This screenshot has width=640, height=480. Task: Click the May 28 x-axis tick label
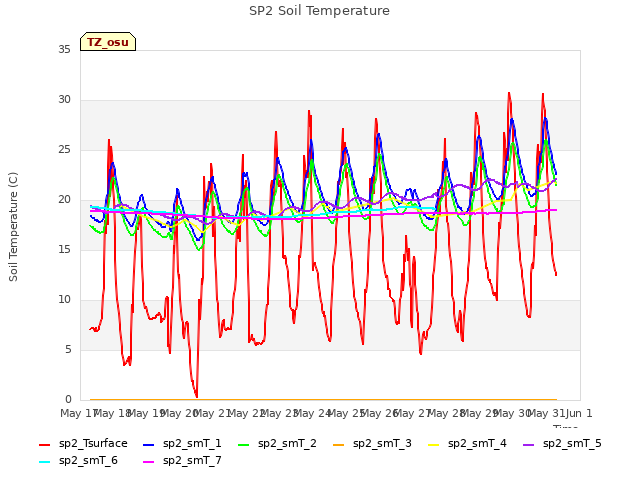tap(447, 413)
